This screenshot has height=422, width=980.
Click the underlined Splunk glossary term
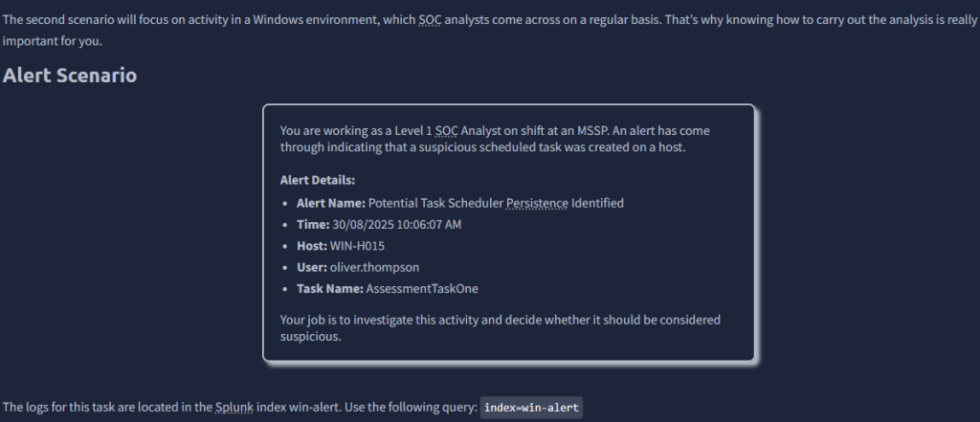click(236, 408)
